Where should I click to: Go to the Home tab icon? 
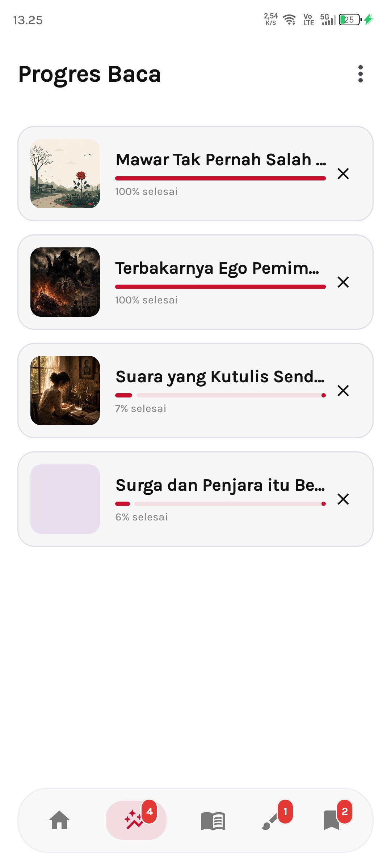click(59, 820)
